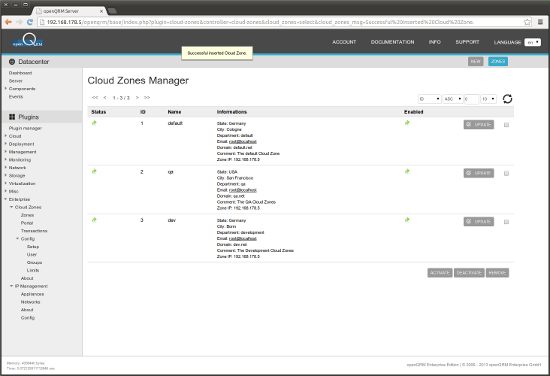
Task: Click the enabled icon of zone qa
Action: (x=407, y=172)
